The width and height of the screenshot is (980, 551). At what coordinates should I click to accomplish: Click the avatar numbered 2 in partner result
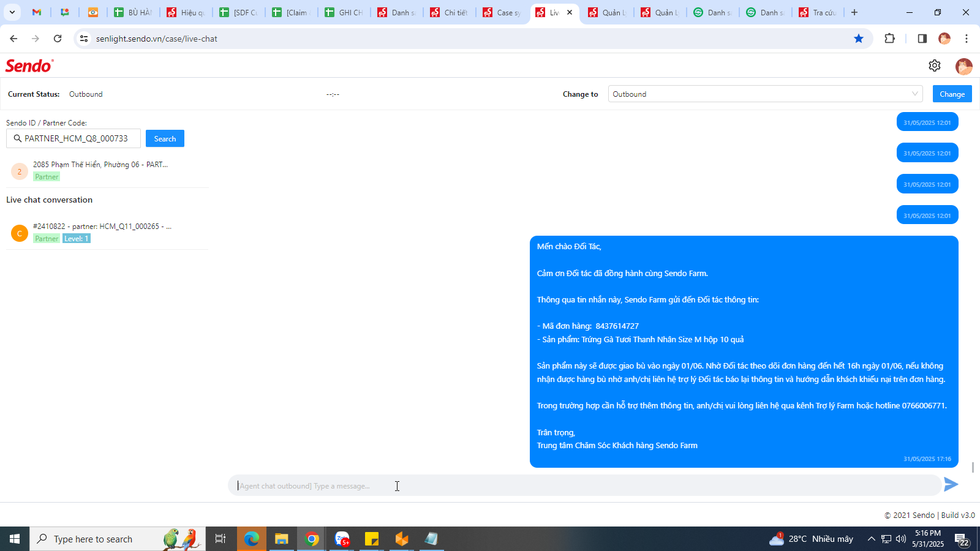click(20, 171)
